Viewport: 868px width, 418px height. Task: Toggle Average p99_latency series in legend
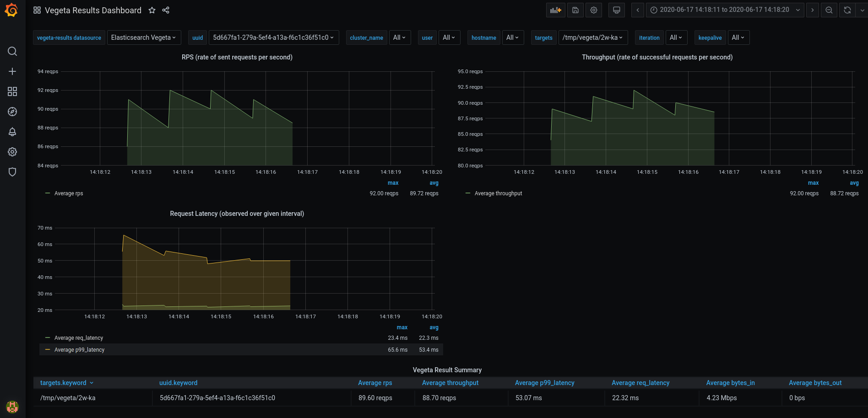pyautogui.click(x=79, y=350)
